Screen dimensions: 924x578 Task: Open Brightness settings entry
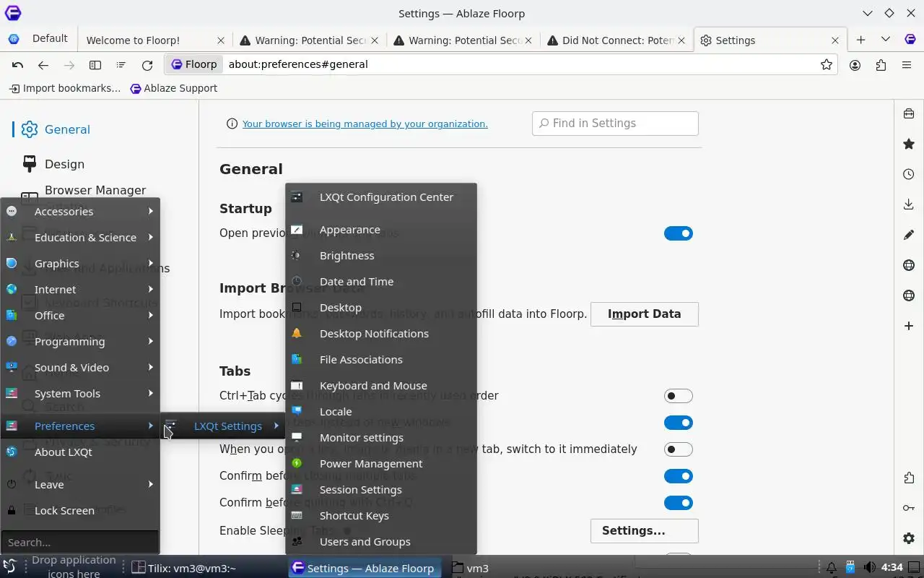click(381, 256)
